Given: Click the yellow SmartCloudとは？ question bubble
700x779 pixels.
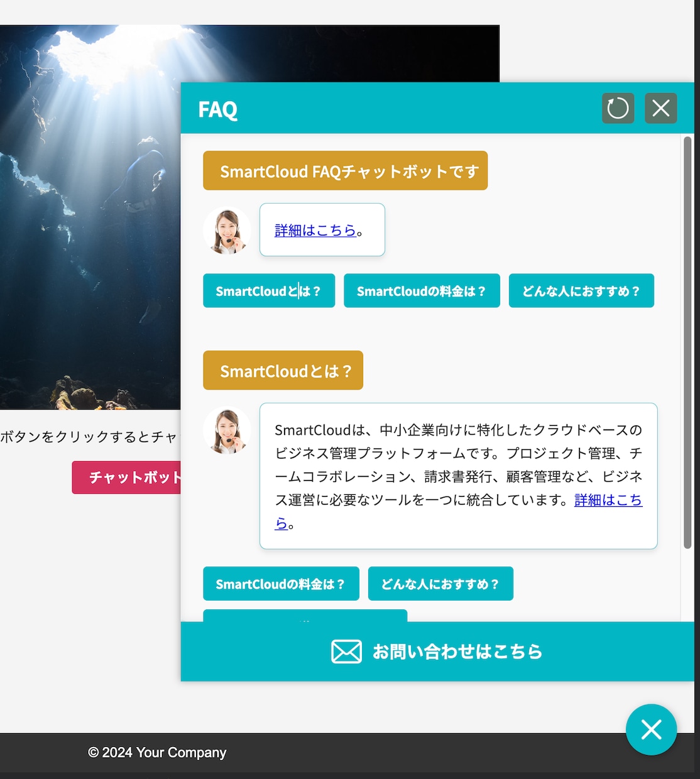Looking at the screenshot, I should [x=283, y=371].
